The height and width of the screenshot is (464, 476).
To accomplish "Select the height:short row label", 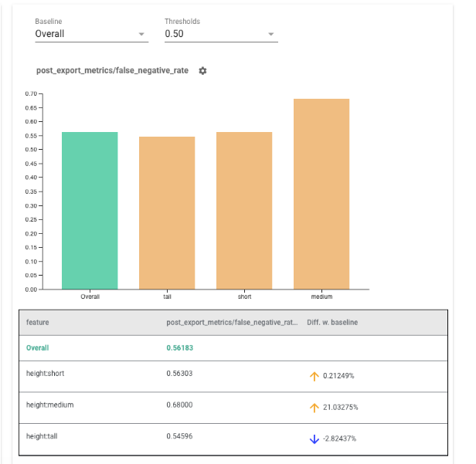I will [46, 374].
